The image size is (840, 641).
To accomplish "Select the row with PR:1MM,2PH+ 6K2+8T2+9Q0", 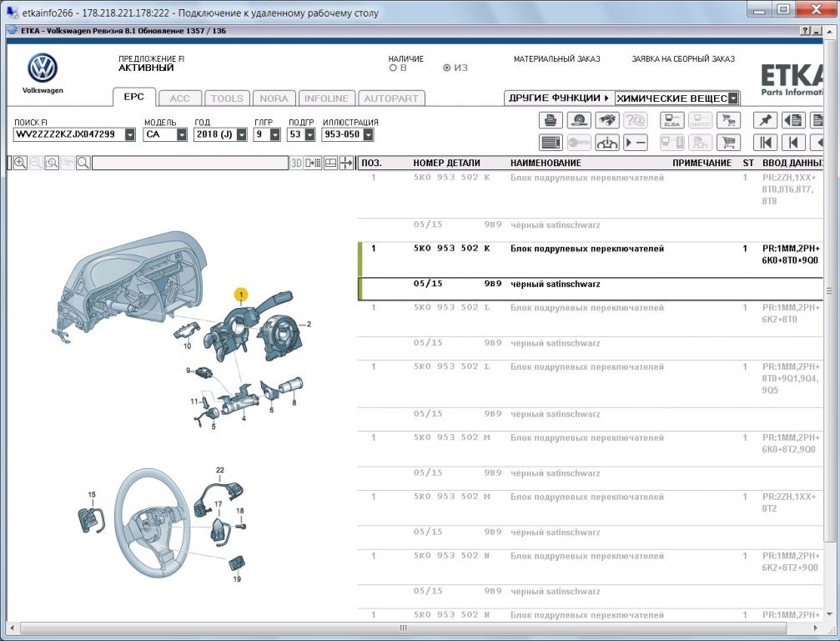I will 591,567.
